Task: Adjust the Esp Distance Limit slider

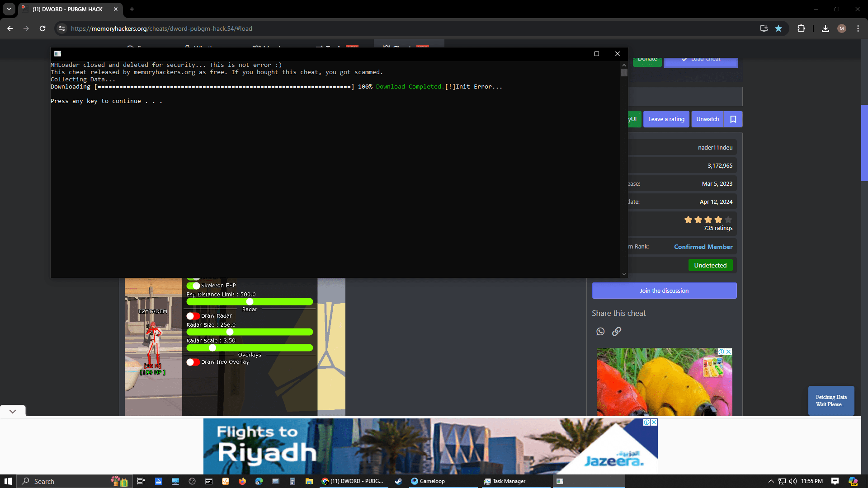Action: [x=250, y=301]
